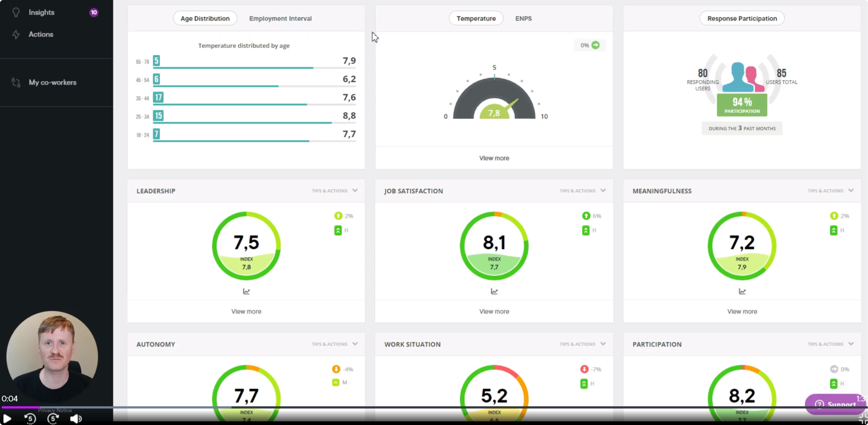Select the Response Participation tab
Viewport: 868px width, 425px height.
pyautogui.click(x=742, y=19)
